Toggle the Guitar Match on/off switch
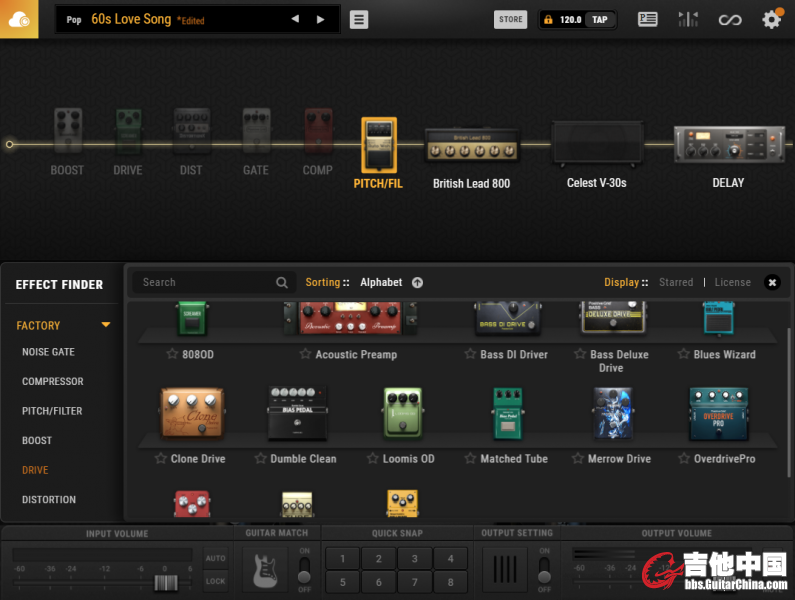This screenshot has height=600, width=795. [305, 571]
